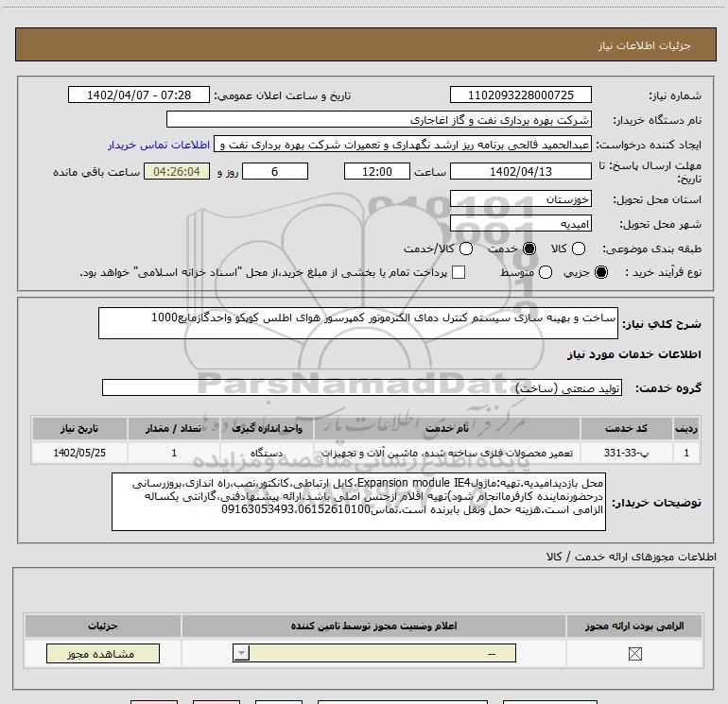The image size is (728, 704).
Task: Select the متوسط purchase type radio
Action: point(546,272)
